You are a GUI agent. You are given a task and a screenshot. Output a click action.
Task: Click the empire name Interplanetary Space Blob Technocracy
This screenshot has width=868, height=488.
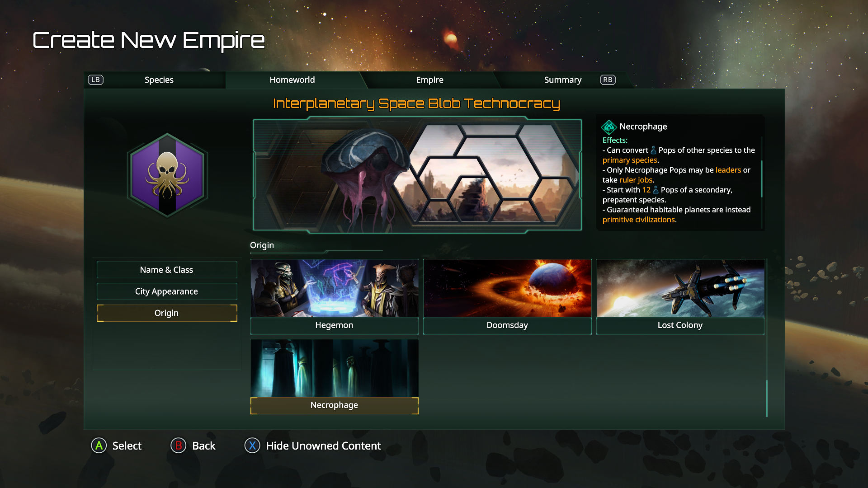[416, 103]
